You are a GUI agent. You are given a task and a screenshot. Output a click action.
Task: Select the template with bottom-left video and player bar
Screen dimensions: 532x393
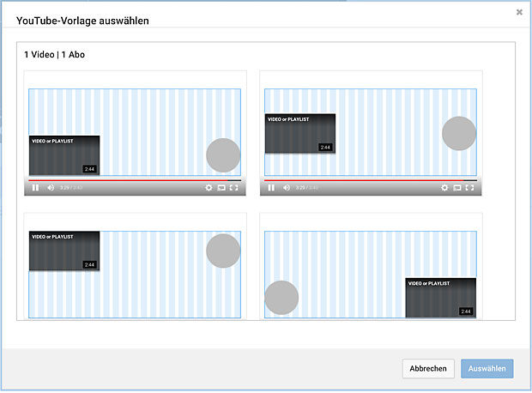point(135,133)
